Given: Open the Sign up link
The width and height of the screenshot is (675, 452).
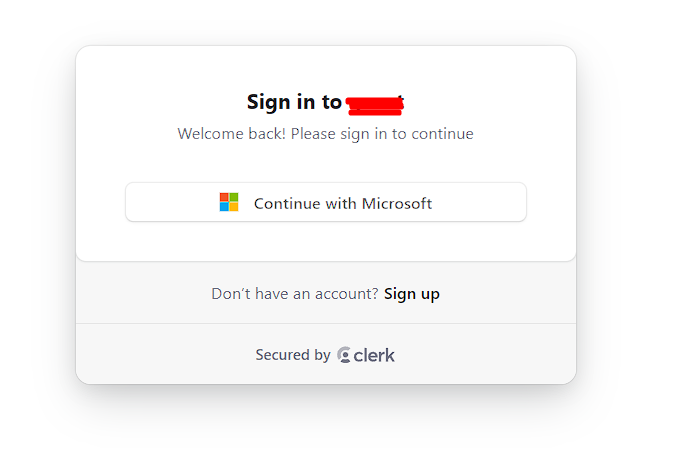Looking at the screenshot, I should point(411,293).
